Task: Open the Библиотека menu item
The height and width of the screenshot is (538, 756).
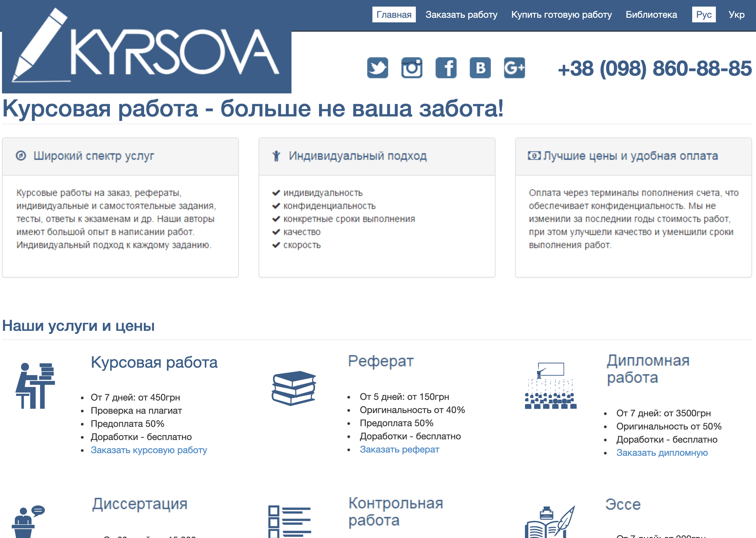Action: (651, 14)
